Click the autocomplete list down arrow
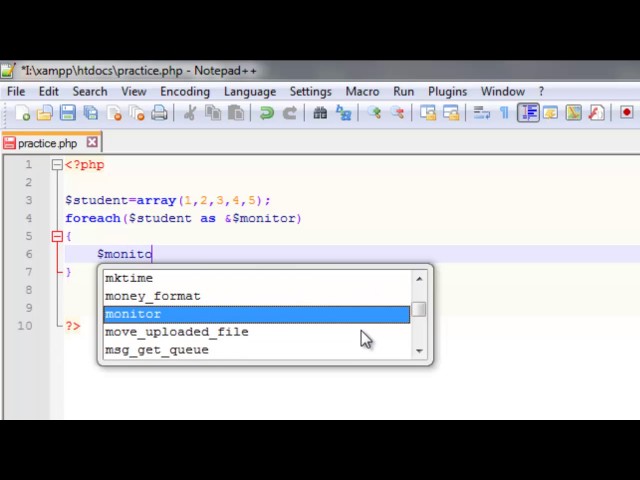This screenshot has width=640, height=480. [419, 351]
